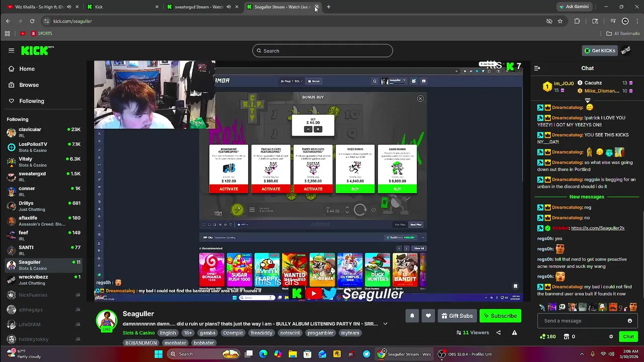
Task: Open the emoji picker in the message box
Action: click(629, 321)
